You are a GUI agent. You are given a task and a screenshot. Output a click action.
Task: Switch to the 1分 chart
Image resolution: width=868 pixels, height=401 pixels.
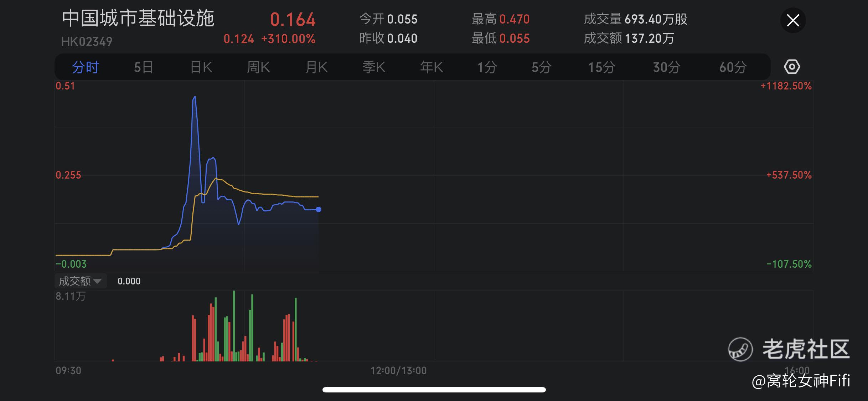(x=487, y=67)
